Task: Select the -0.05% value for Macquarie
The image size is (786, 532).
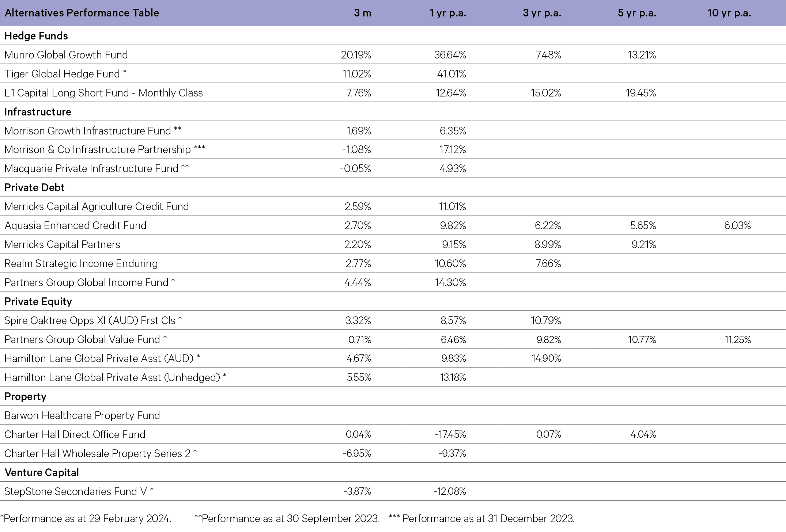Action: (355, 168)
